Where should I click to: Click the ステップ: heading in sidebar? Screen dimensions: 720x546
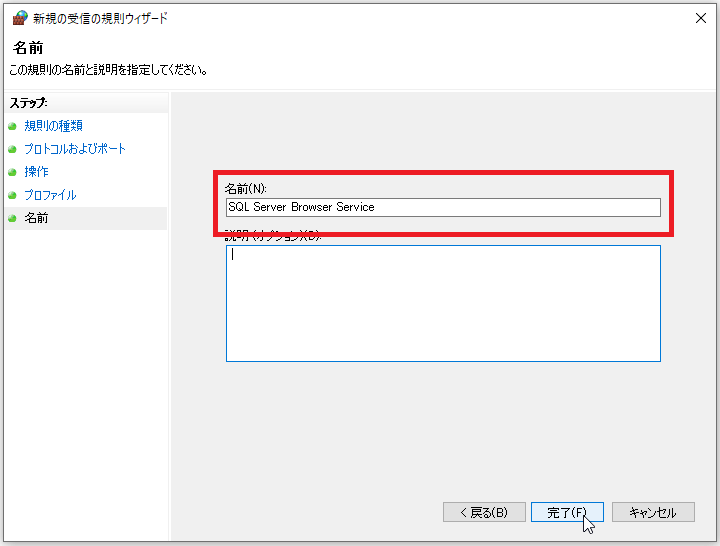(28, 103)
